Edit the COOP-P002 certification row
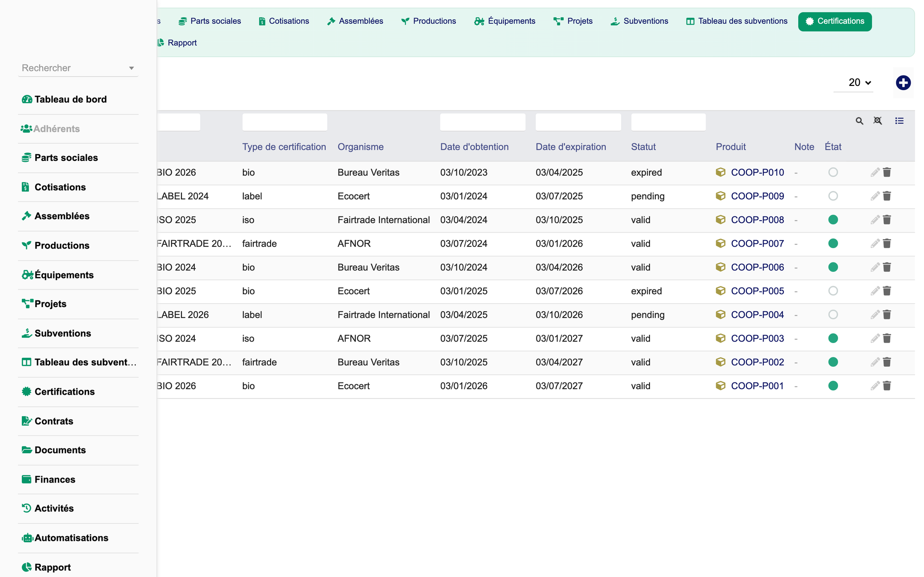This screenshot has height=577, width=924. (x=875, y=362)
